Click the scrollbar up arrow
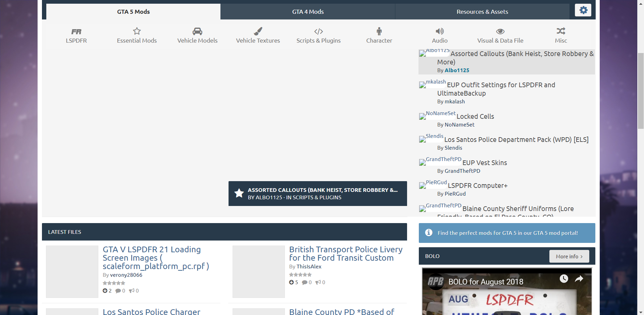 641,3
